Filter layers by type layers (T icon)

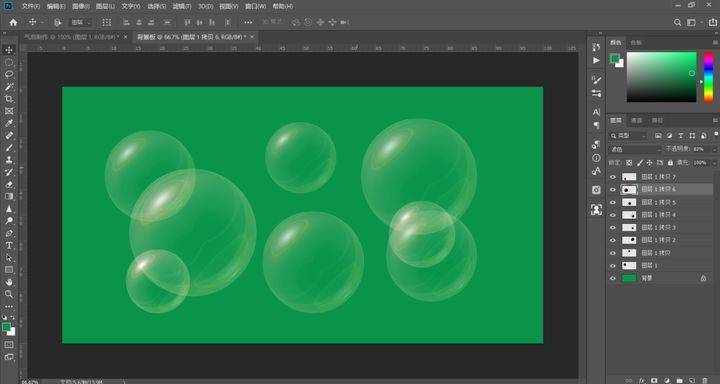(681, 136)
